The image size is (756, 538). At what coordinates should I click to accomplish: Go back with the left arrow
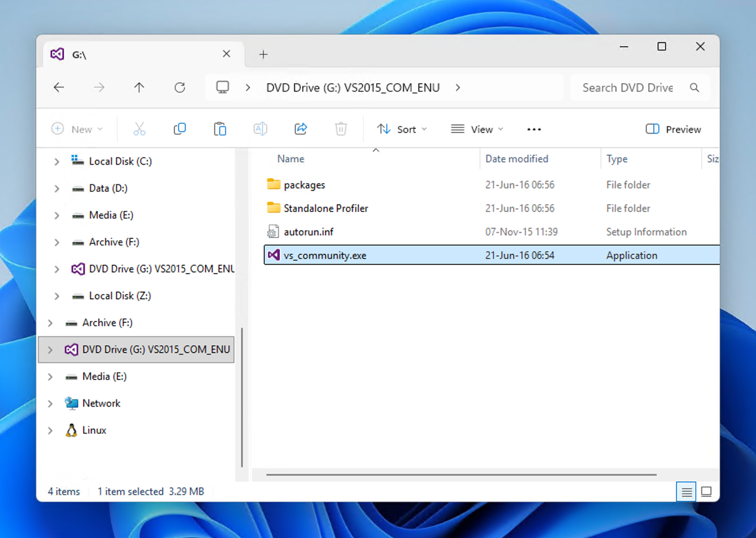(x=59, y=87)
